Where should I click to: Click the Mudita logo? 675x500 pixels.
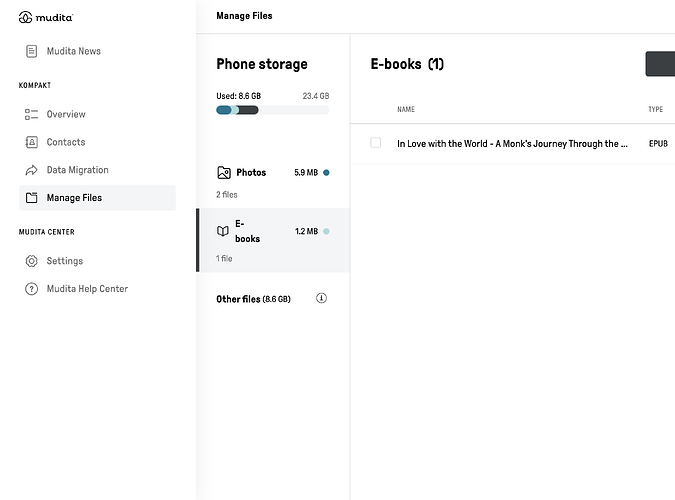(x=46, y=17)
